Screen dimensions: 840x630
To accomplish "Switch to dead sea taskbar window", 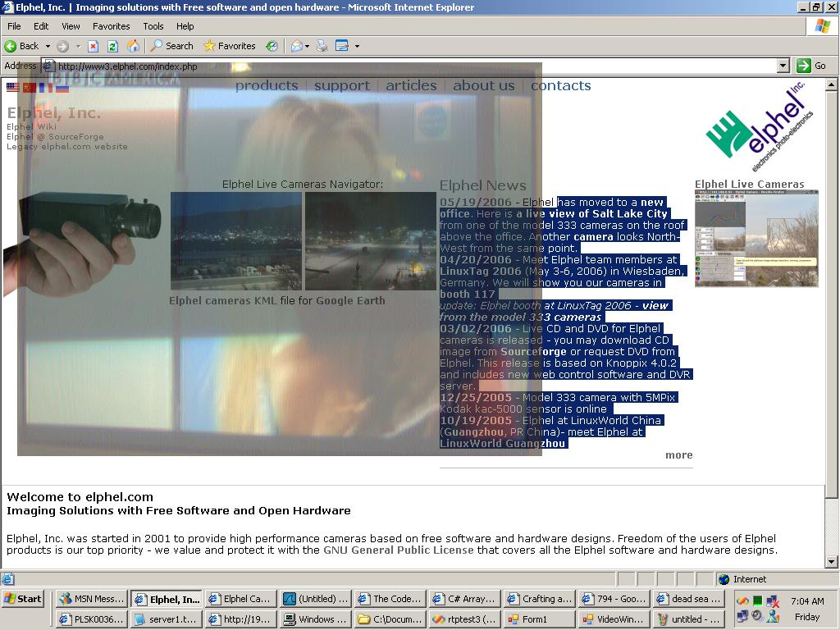I will (689, 599).
